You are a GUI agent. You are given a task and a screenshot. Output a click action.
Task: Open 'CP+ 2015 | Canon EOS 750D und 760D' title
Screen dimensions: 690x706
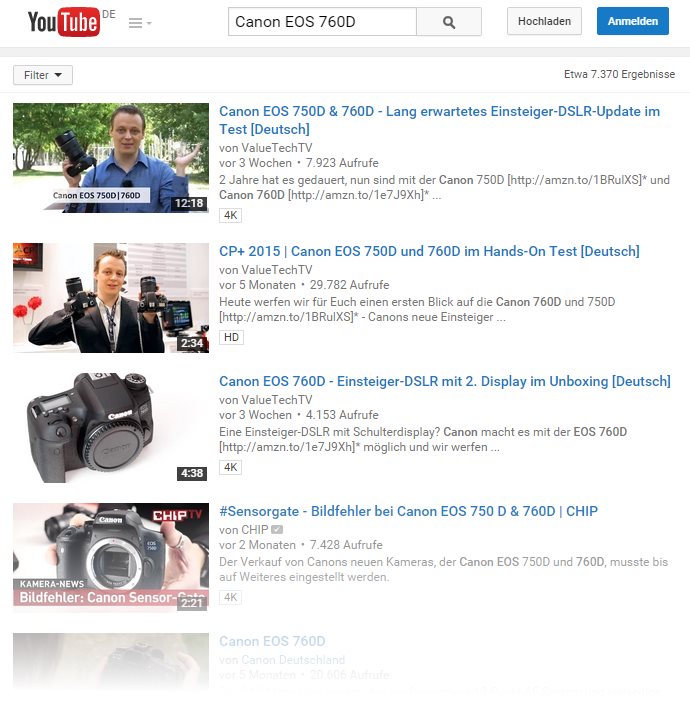pos(429,251)
